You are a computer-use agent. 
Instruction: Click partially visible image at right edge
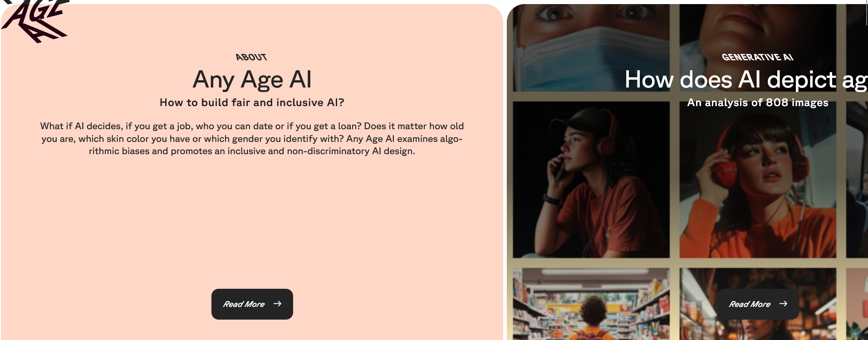(x=857, y=180)
